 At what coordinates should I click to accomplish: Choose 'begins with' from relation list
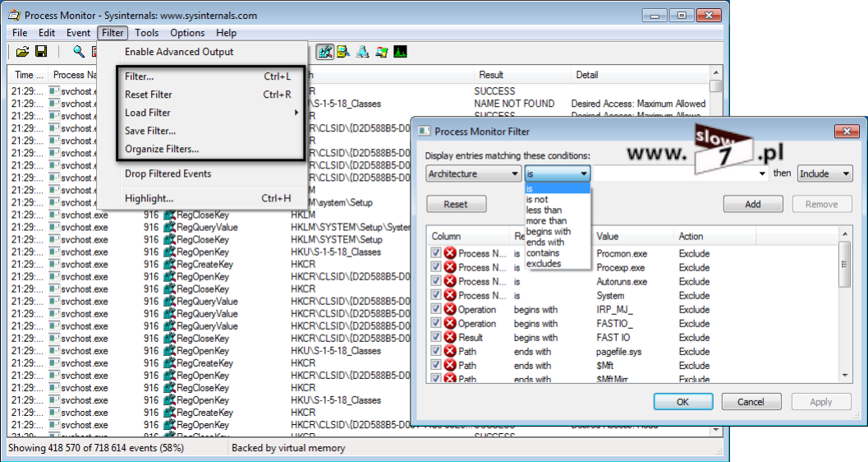(x=558, y=231)
